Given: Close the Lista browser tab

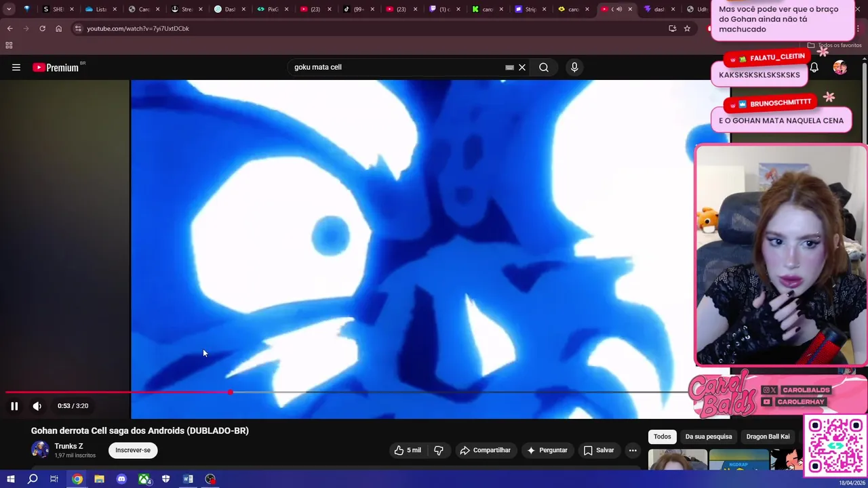Looking at the screenshot, I should (115, 9).
